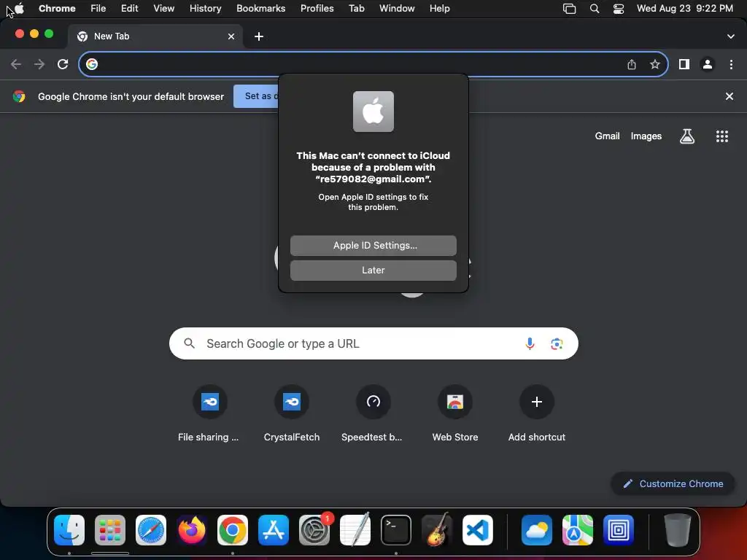The width and height of the screenshot is (747, 560).
Task: Open the Profiles menu
Action: click(317, 9)
